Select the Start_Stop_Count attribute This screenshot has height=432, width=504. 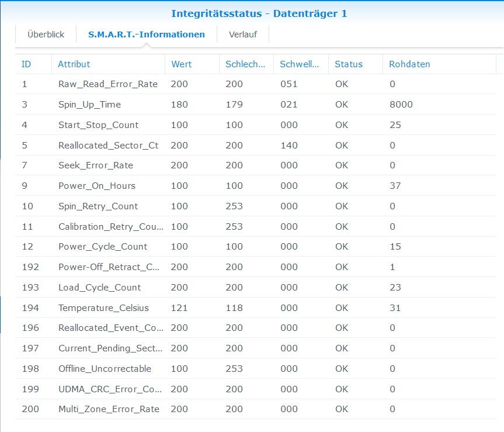coord(98,125)
